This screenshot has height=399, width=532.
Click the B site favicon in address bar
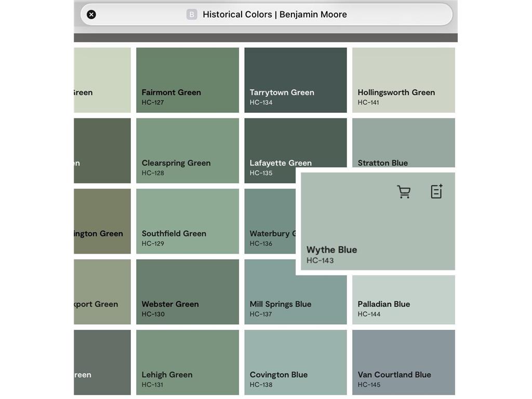[x=192, y=15]
